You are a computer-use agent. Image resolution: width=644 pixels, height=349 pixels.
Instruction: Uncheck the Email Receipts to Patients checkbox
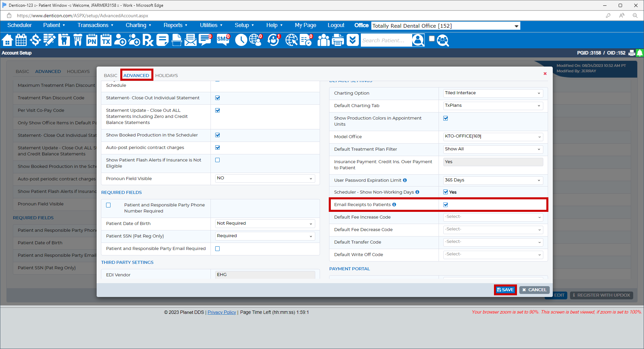click(x=445, y=204)
